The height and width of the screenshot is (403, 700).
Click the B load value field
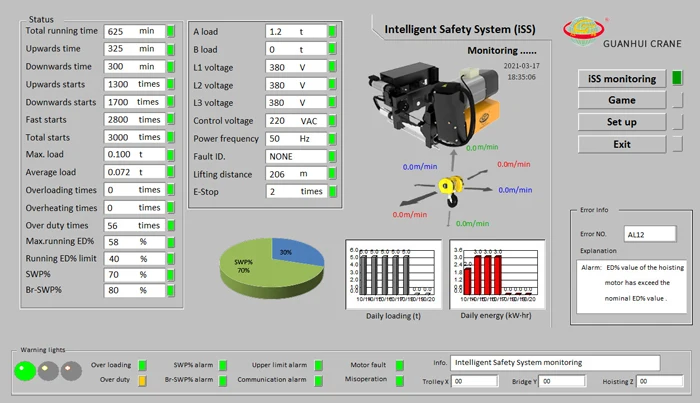point(296,50)
